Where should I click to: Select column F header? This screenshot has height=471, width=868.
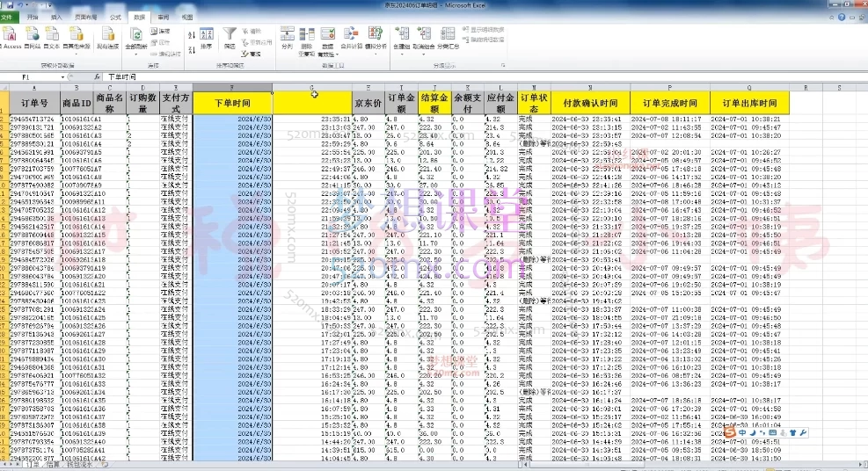point(232,87)
